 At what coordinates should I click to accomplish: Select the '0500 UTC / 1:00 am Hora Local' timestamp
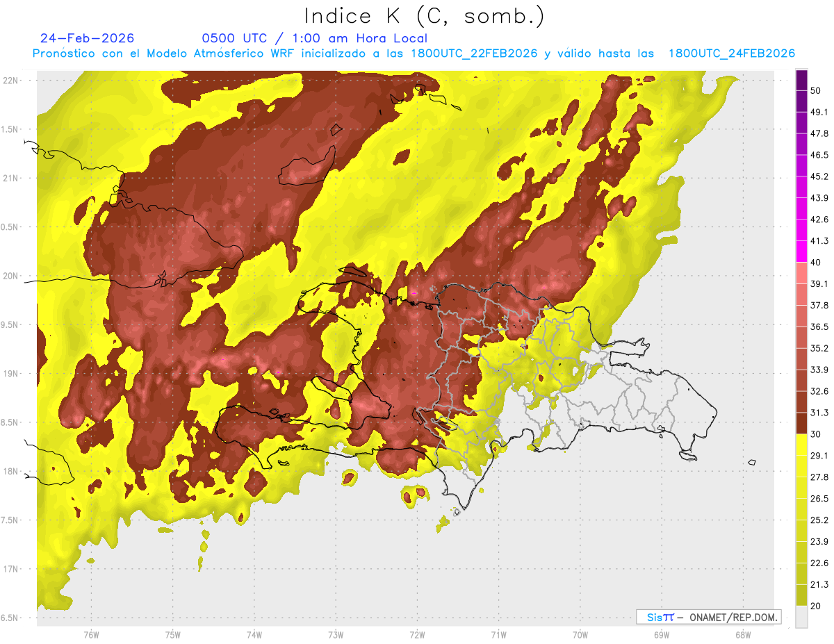pyautogui.click(x=314, y=38)
